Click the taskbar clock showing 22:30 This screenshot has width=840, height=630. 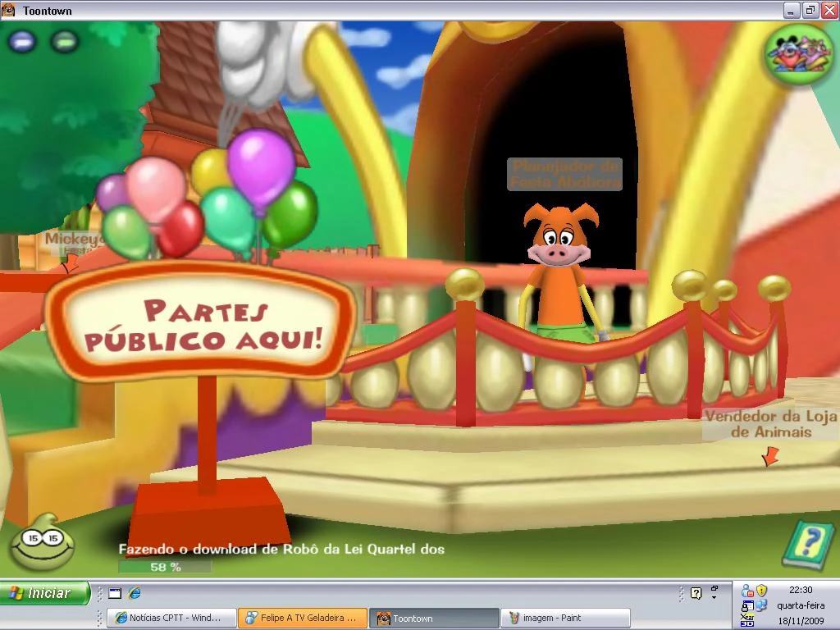click(x=801, y=590)
